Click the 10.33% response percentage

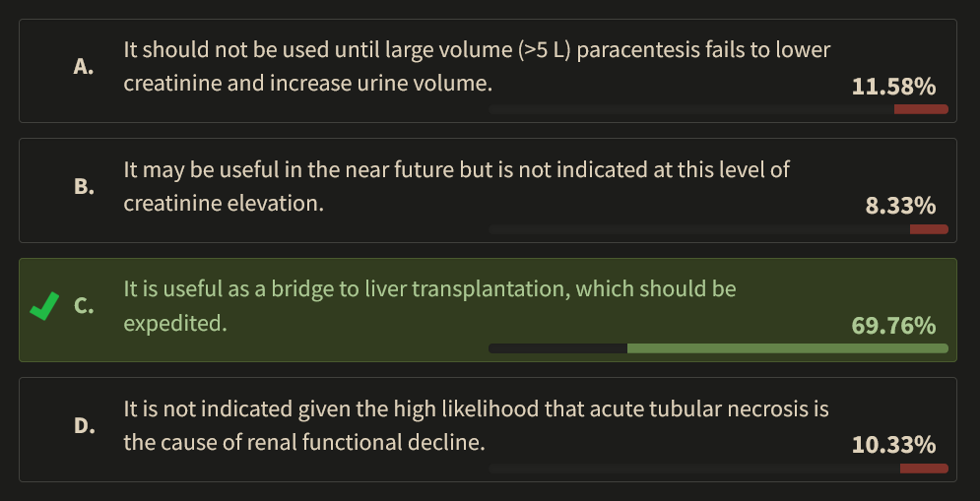click(893, 445)
